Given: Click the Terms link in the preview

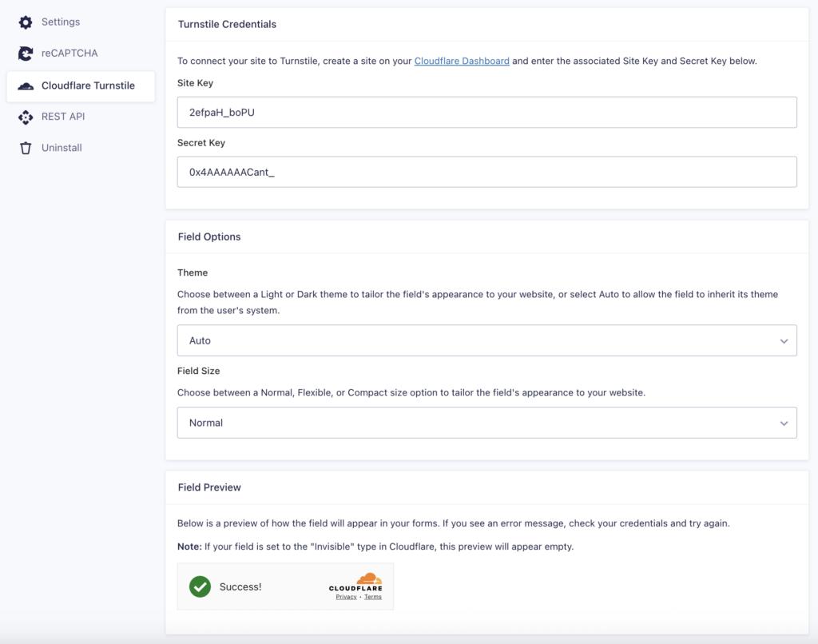Looking at the screenshot, I should 373,597.
